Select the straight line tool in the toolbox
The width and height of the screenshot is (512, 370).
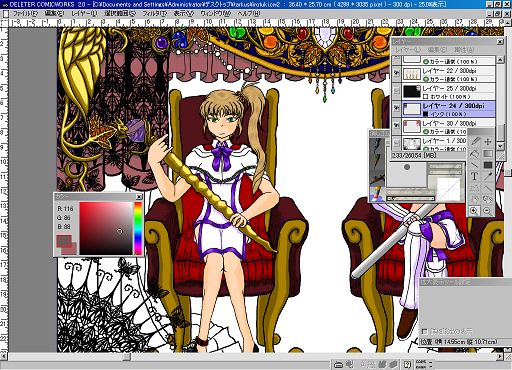[475, 165]
